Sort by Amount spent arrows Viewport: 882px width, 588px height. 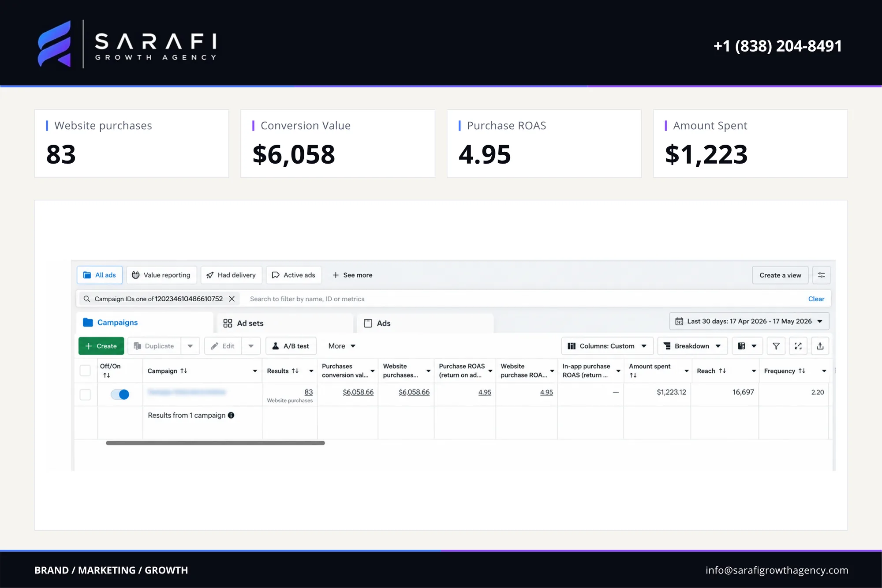click(633, 375)
